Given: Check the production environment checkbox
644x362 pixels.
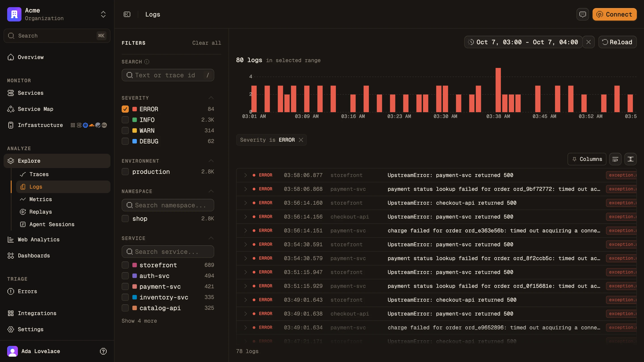Looking at the screenshot, I should click(x=125, y=172).
